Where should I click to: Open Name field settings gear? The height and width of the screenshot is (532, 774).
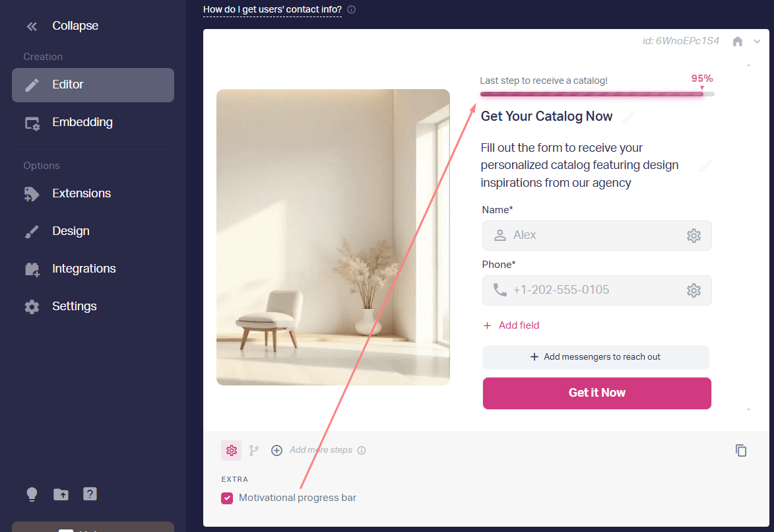(x=693, y=236)
